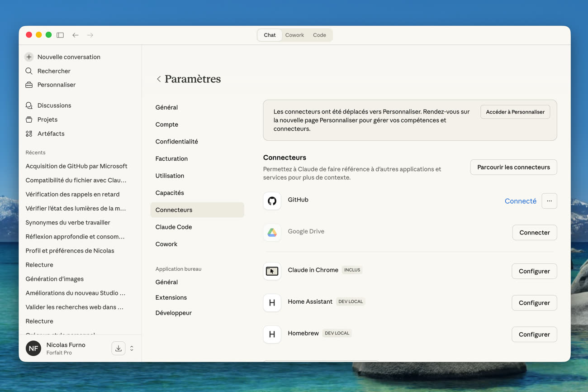
Task: Go back using the Paramètres chevron
Action: 159,79
